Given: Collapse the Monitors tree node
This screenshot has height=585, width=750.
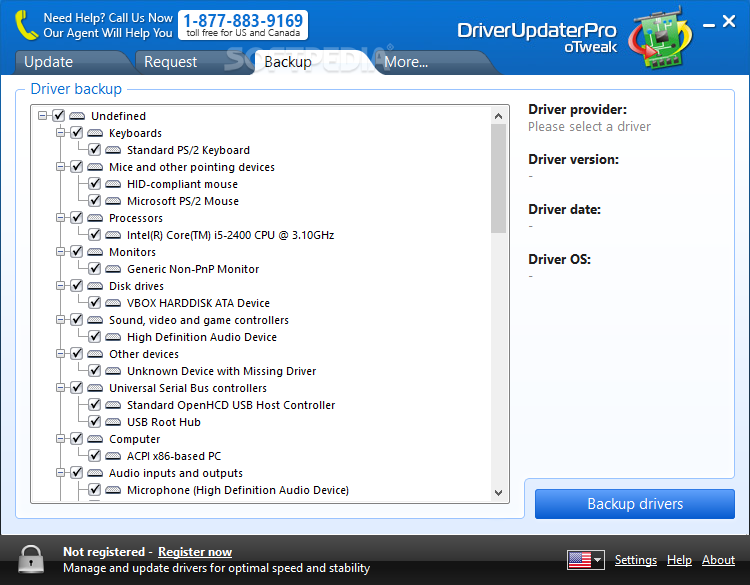Looking at the screenshot, I should click(x=61, y=252).
